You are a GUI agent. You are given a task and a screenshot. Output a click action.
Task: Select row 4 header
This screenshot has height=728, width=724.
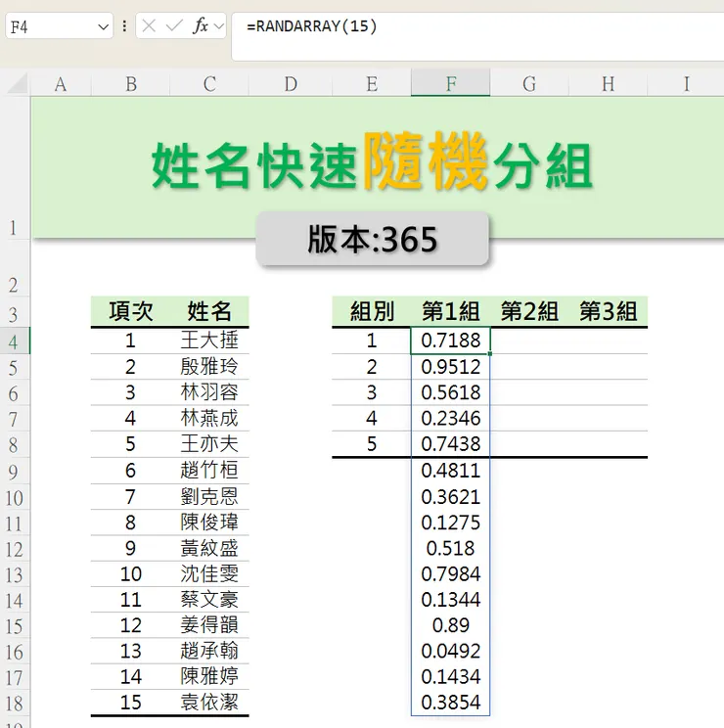pyautogui.click(x=15, y=341)
